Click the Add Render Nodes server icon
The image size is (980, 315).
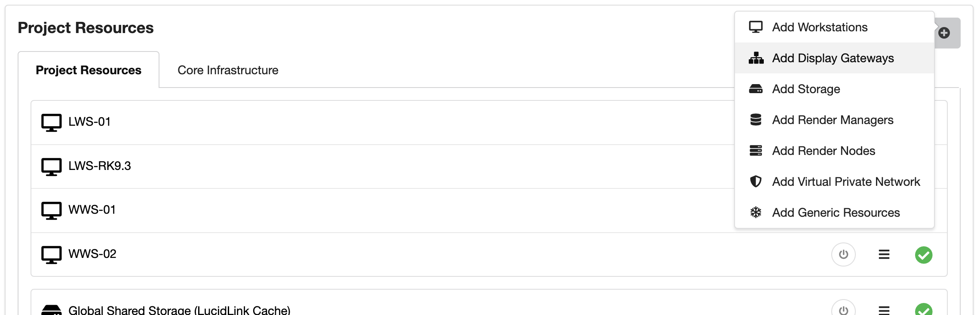click(x=756, y=151)
